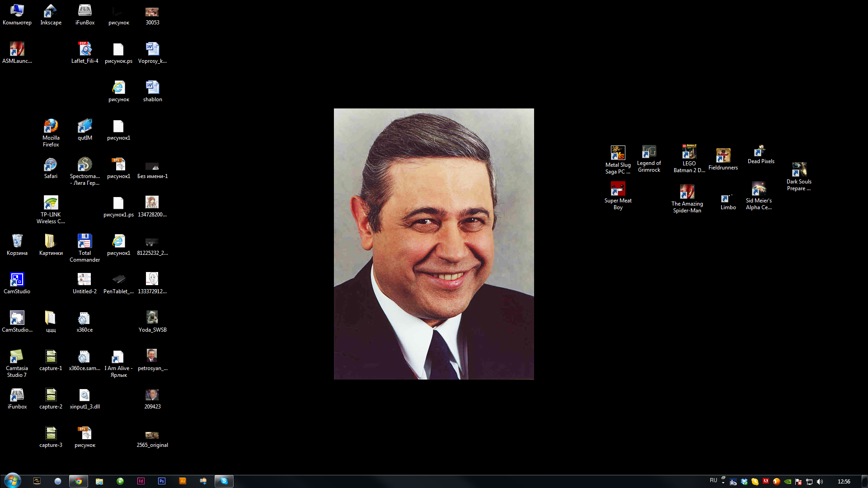This screenshot has height=488, width=868.
Task: Launch InDesign from the taskbar
Action: point(141,481)
